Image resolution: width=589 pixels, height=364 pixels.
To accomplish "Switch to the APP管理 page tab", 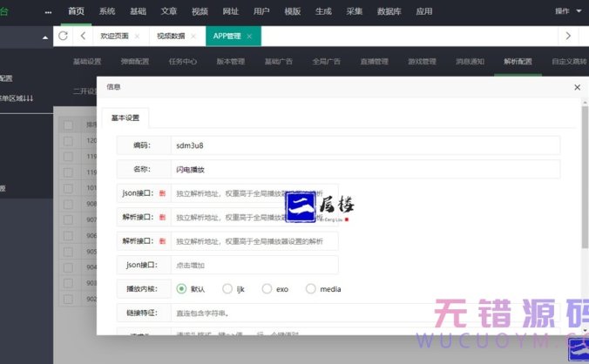I will pos(227,36).
